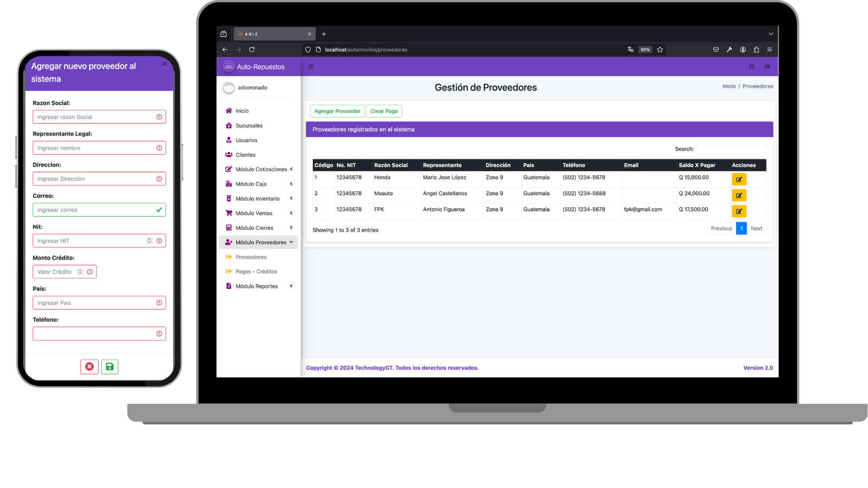Image resolution: width=868 pixels, height=488 pixels.
Task: Reload the page with browser refresh icon
Action: coord(252,49)
